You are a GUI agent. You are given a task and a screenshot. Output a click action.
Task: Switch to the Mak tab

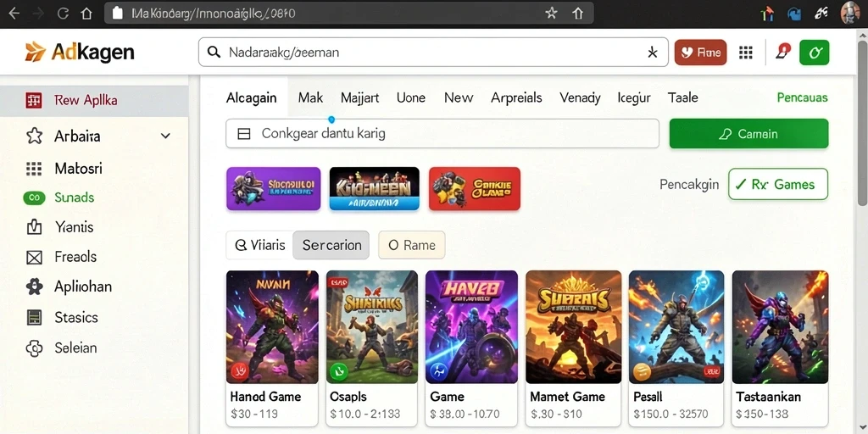pyautogui.click(x=310, y=98)
